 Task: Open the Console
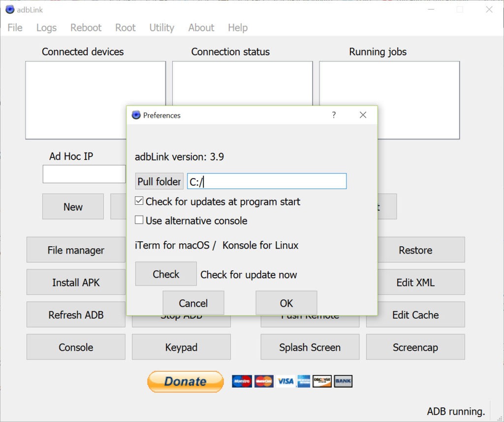76,347
